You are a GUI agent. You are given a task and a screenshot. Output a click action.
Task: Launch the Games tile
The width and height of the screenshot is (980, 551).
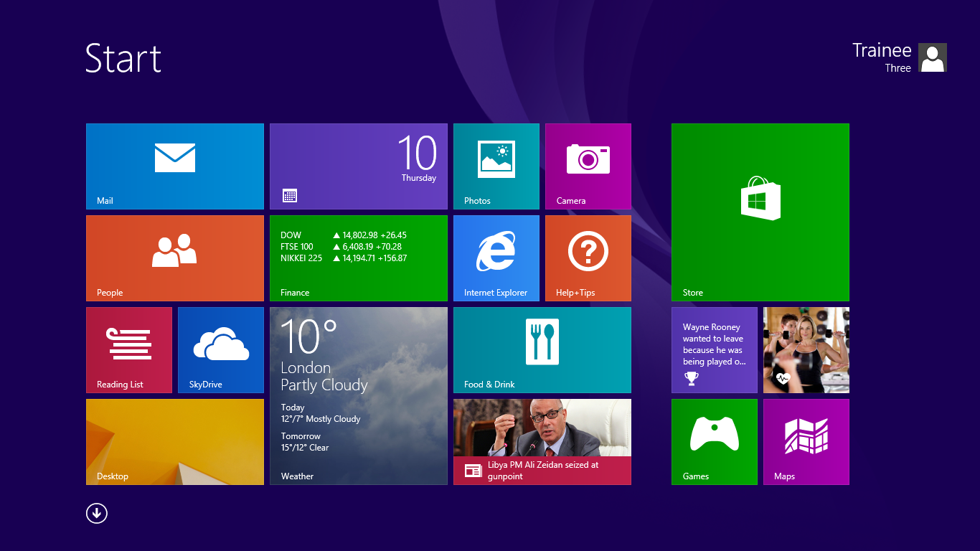point(714,441)
